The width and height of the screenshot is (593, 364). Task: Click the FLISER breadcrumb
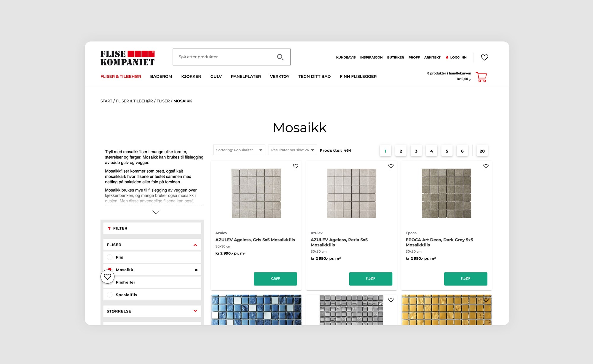[163, 101]
